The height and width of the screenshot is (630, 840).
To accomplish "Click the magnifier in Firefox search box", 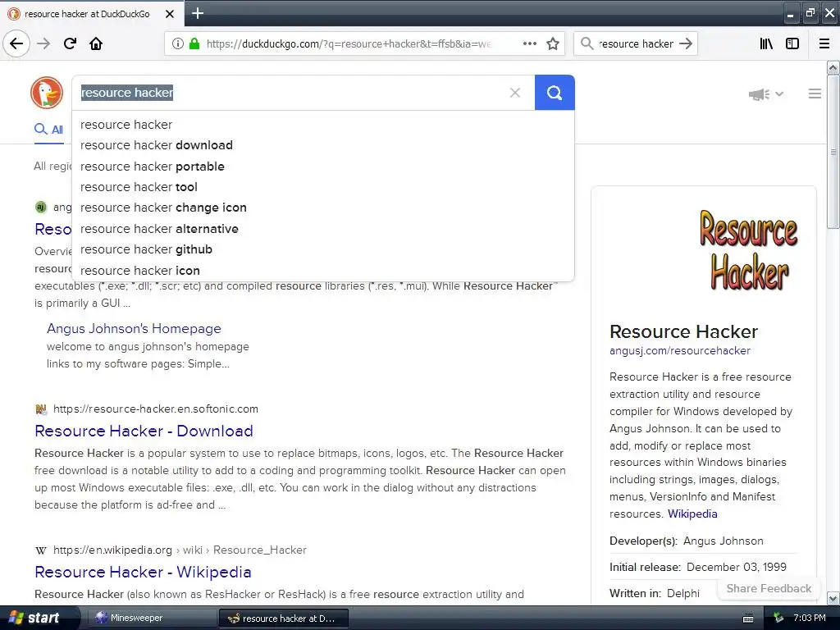I will (587, 43).
